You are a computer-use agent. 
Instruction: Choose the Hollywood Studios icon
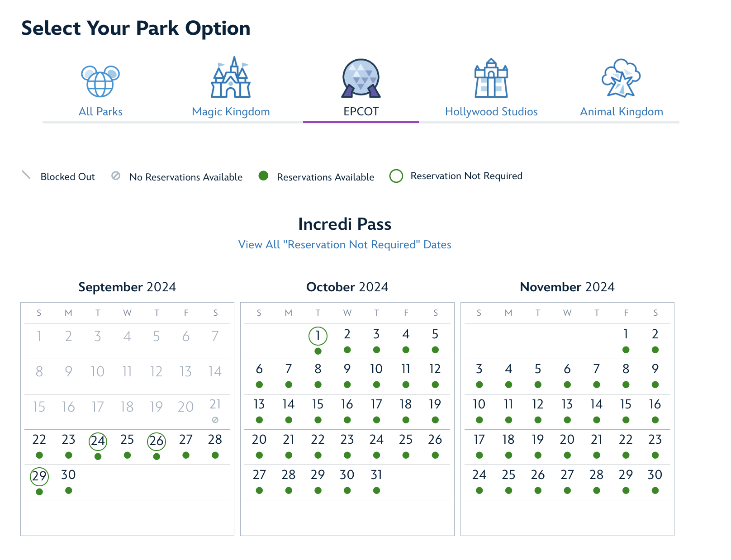coord(491,79)
